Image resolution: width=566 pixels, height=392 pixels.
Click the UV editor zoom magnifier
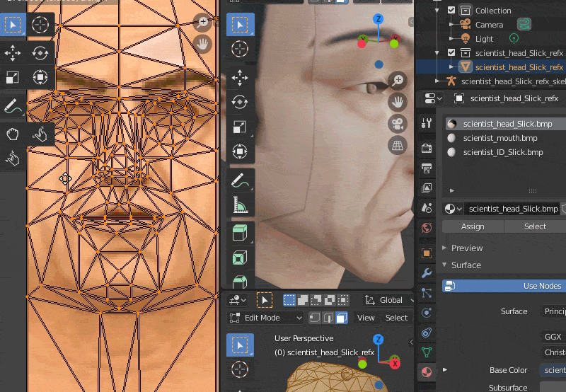(202, 23)
